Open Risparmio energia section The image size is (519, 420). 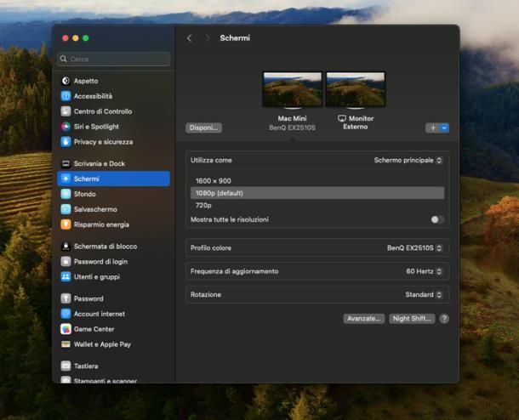pos(114,224)
